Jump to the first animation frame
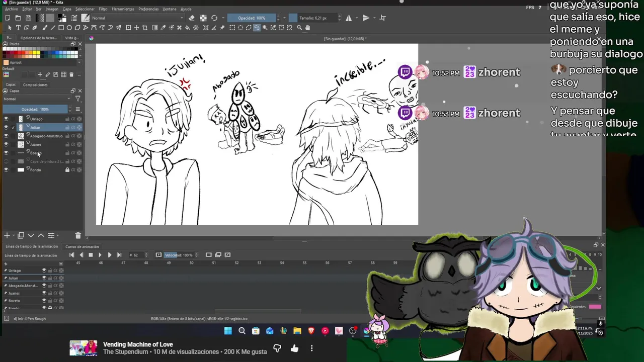The height and width of the screenshot is (362, 644). tap(72, 255)
